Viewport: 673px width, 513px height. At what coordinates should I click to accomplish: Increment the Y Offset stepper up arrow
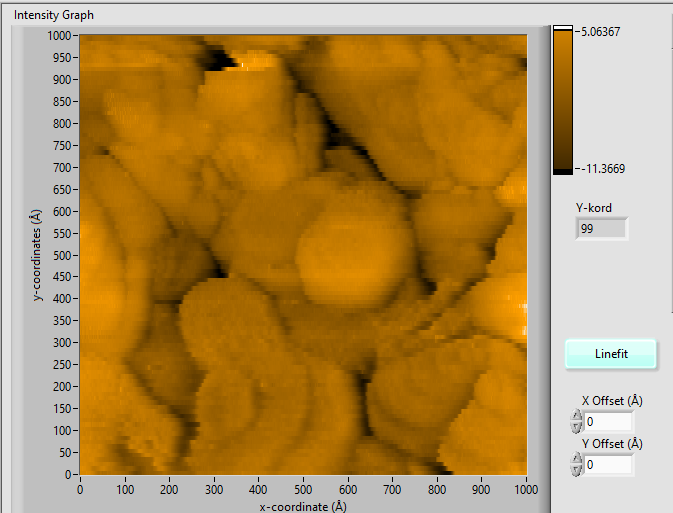[x=577, y=459]
